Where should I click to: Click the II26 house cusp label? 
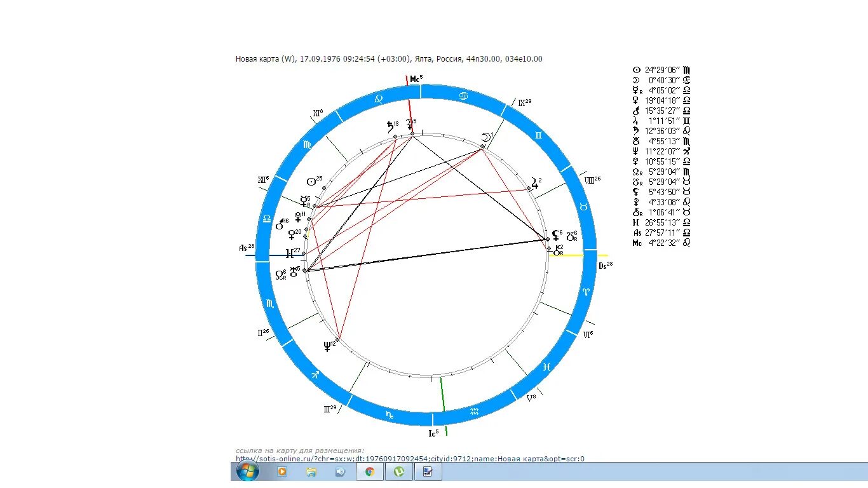pyautogui.click(x=262, y=332)
